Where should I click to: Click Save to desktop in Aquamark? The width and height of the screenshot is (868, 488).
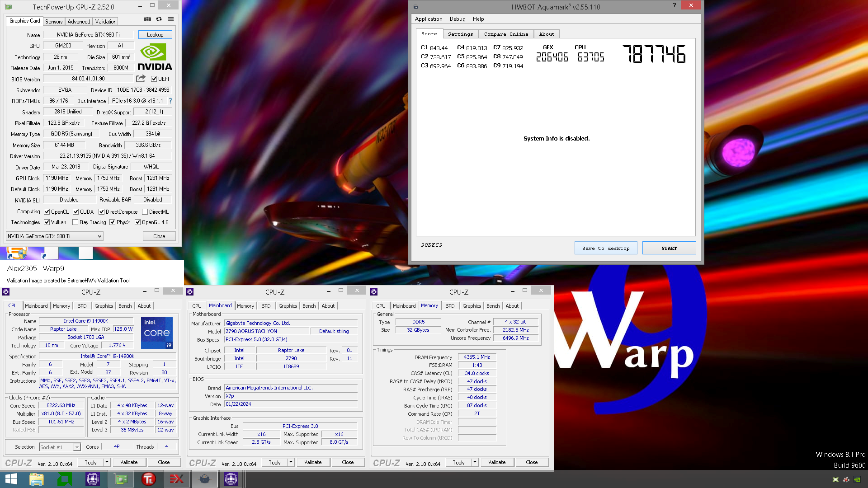[x=606, y=248]
